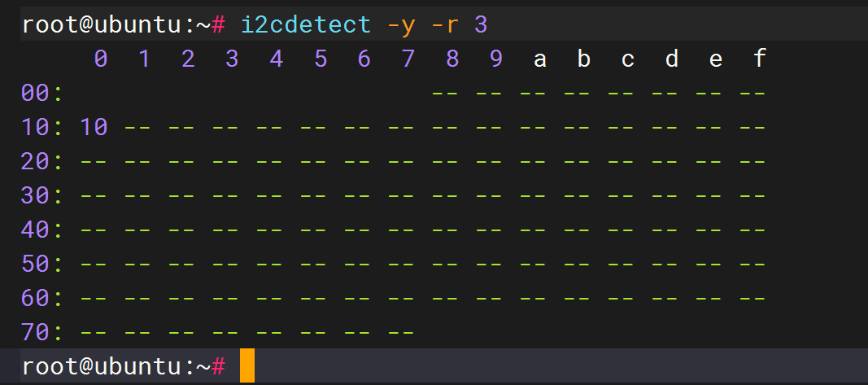This screenshot has width=868, height=385.
Task: Select the 00: row label
Action: 41,93
